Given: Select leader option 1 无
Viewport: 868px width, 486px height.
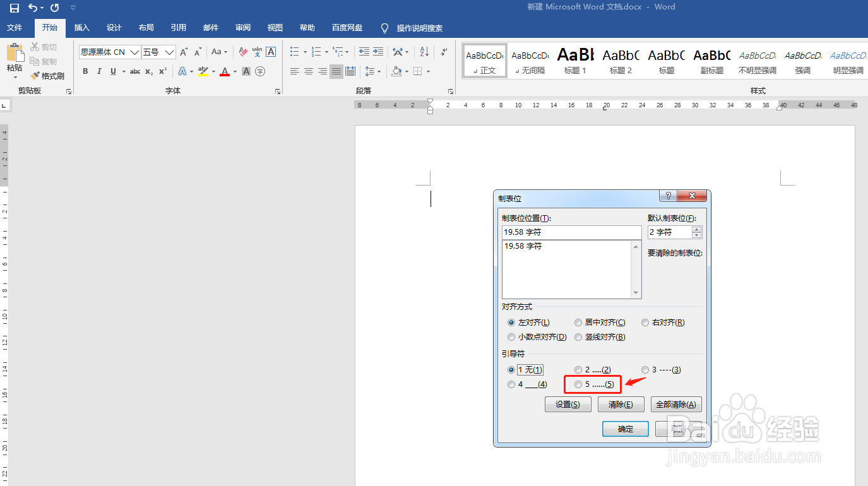Looking at the screenshot, I should (511, 370).
